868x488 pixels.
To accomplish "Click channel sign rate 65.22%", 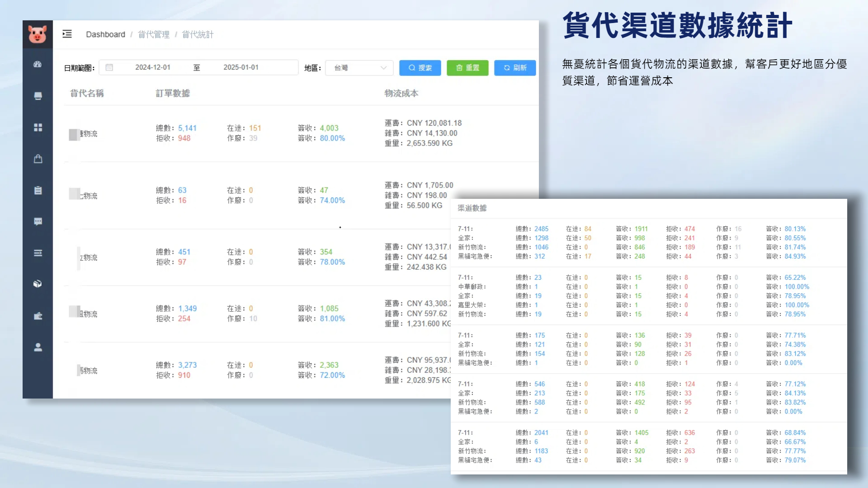I will pos(795,278).
